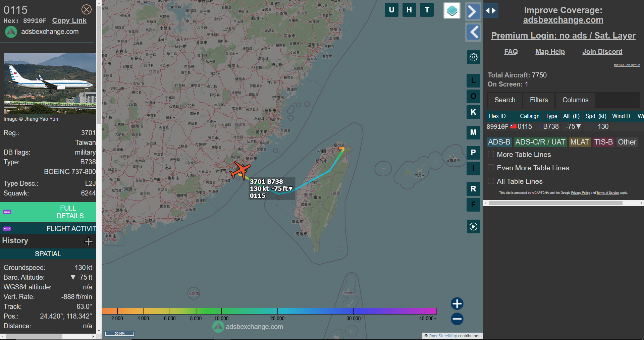Viewport: 644px width, 340px height.
Task: Toggle ADS-B source filter
Action: pos(499,142)
